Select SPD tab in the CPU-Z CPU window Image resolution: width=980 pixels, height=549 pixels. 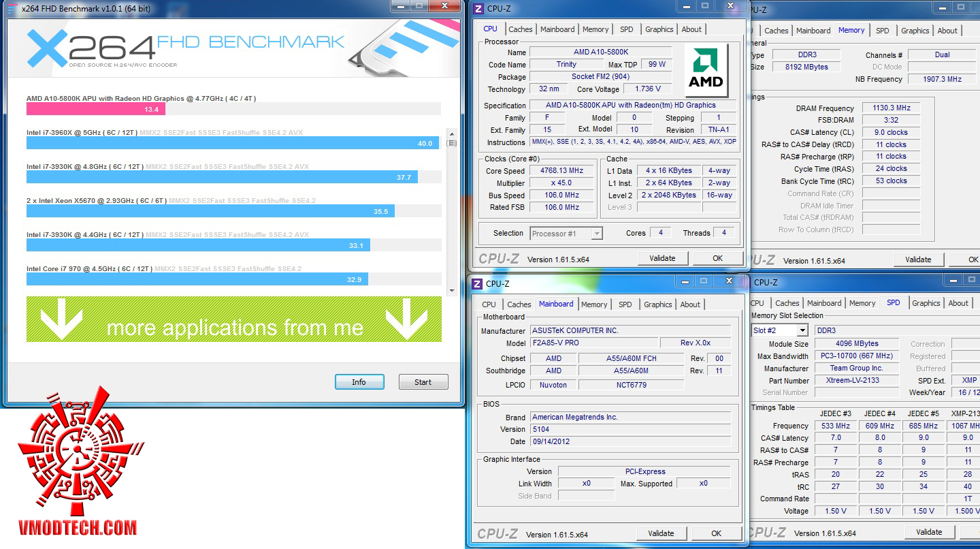point(627,29)
